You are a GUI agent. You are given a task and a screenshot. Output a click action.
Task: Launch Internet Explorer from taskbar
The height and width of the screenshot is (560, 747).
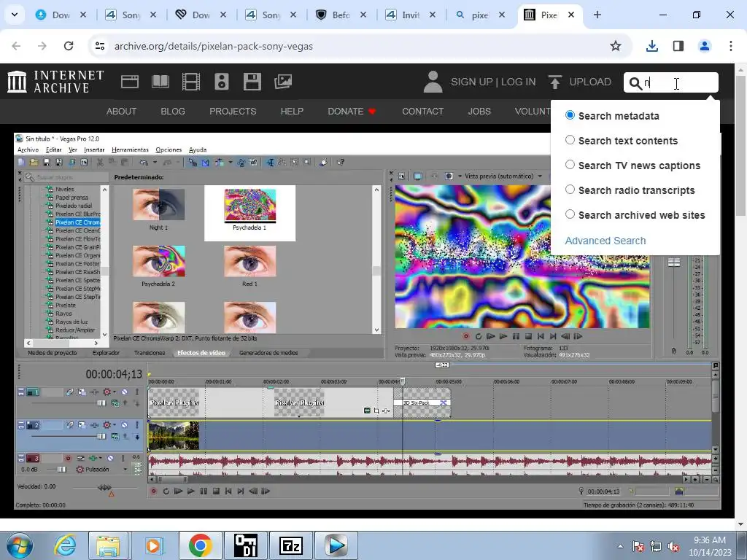coord(64,545)
